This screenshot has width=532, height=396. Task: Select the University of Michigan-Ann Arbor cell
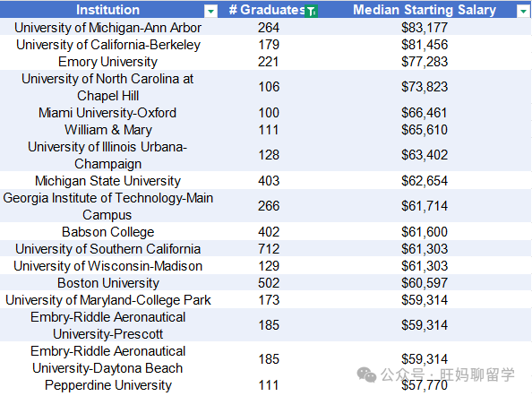click(107, 28)
